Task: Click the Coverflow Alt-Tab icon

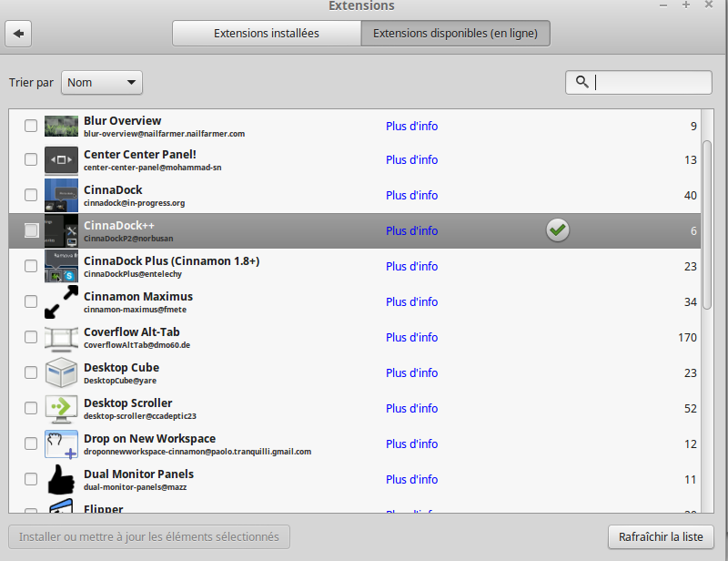Action: [61, 339]
